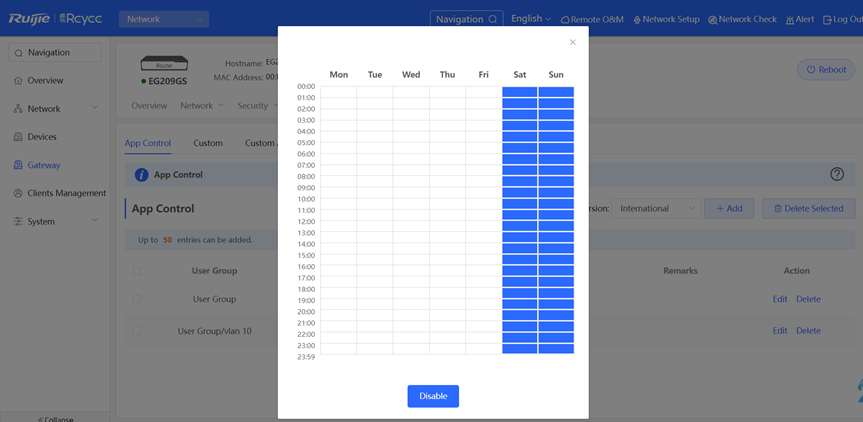Viewport: 863px width, 422px height.
Task: Open Devices in the sidebar
Action: (42, 137)
